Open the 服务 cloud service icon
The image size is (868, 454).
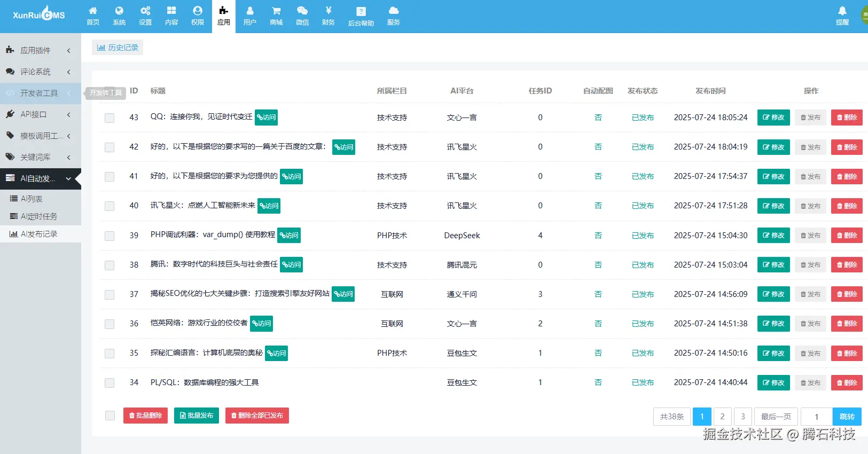[394, 16]
